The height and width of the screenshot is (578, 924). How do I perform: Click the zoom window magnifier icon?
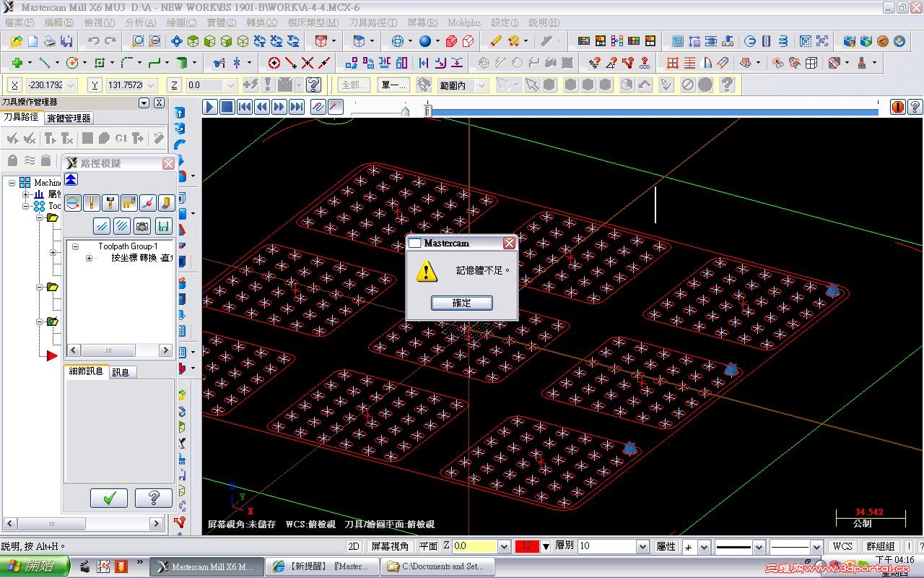(137, 41)
